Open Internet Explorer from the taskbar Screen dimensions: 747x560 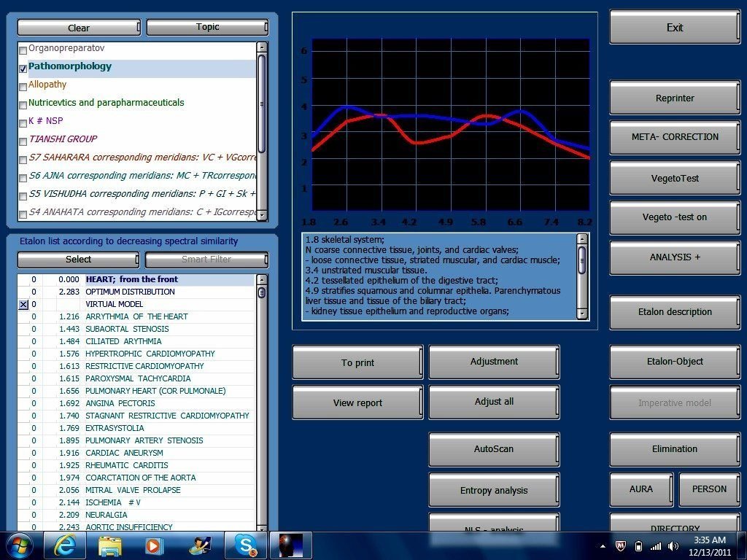pos(64,545)
